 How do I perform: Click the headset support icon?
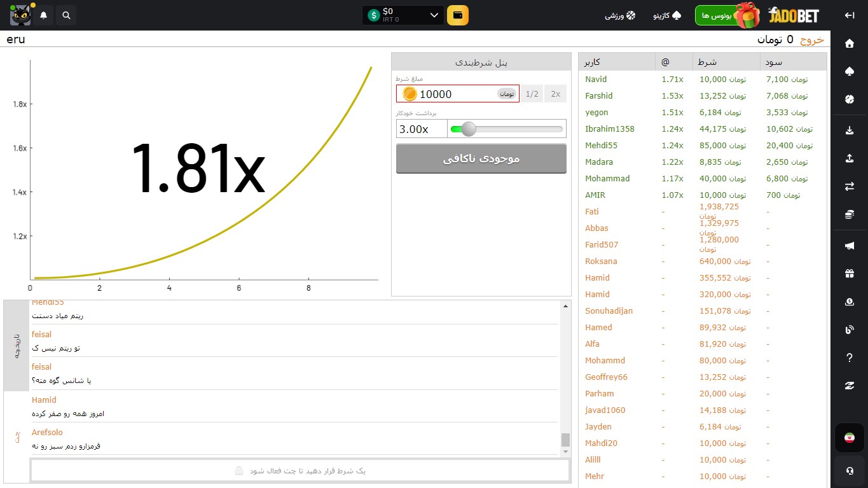point(849,471)
